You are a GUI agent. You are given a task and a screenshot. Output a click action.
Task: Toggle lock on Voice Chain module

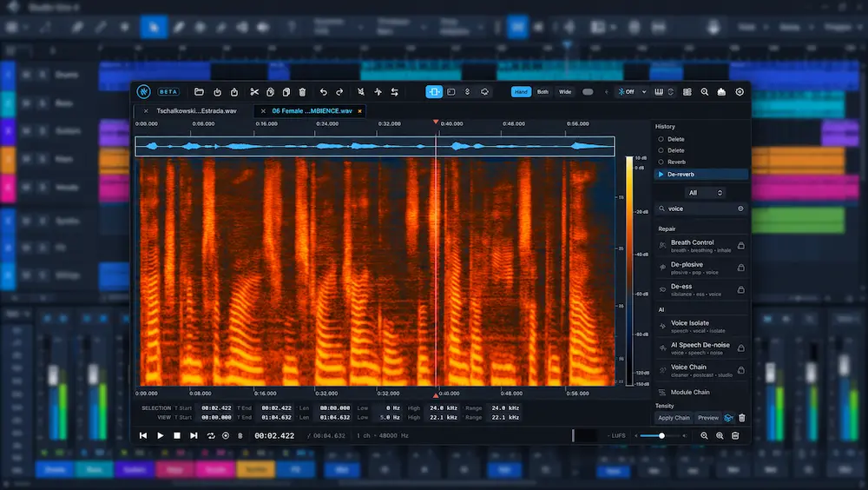click(x=740, y=370)
